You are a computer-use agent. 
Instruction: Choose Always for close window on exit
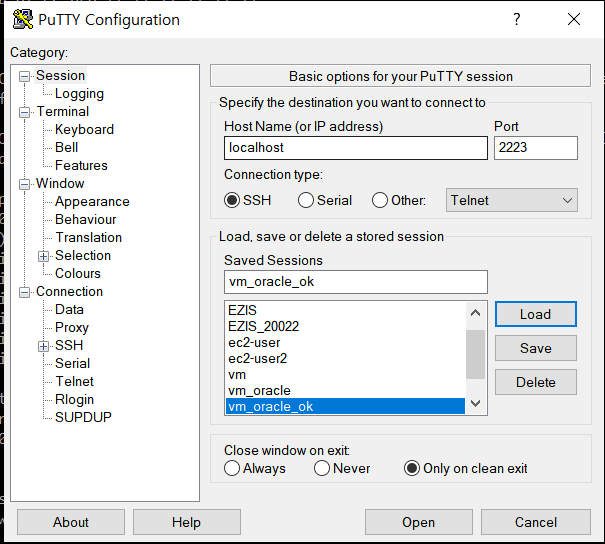[232, 468]
